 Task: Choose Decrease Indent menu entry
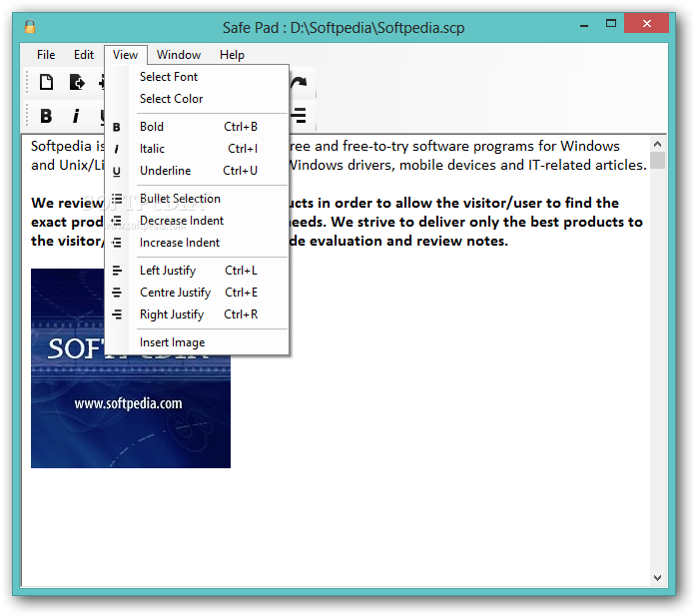point(198,221)
